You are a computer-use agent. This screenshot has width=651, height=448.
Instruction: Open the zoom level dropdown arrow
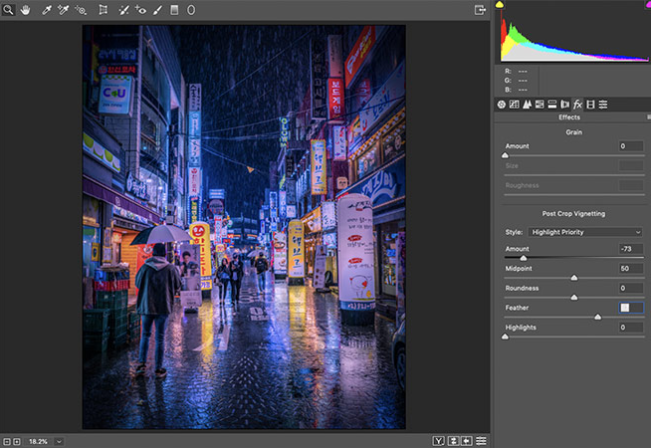[x=59, y=441]
